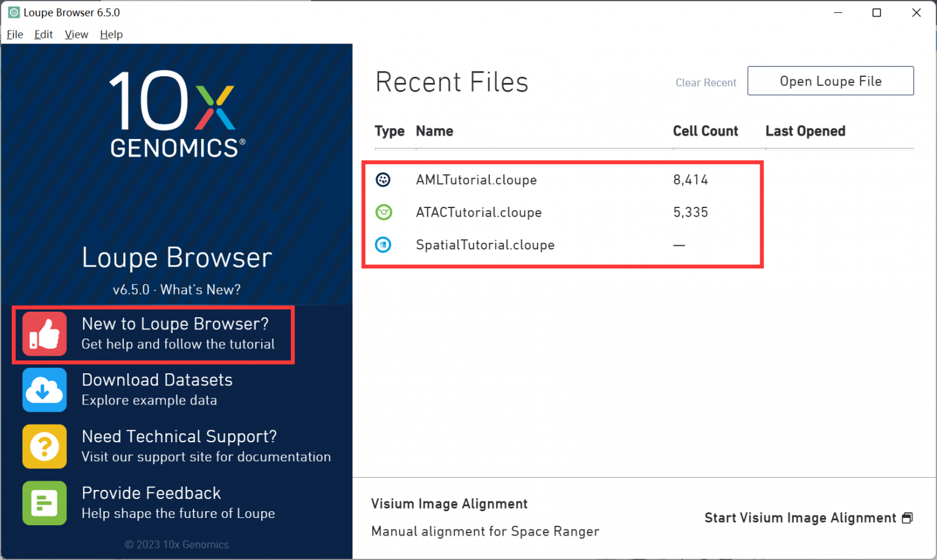Click the blue SpatialTutorial type icon

tap(383, 245)
